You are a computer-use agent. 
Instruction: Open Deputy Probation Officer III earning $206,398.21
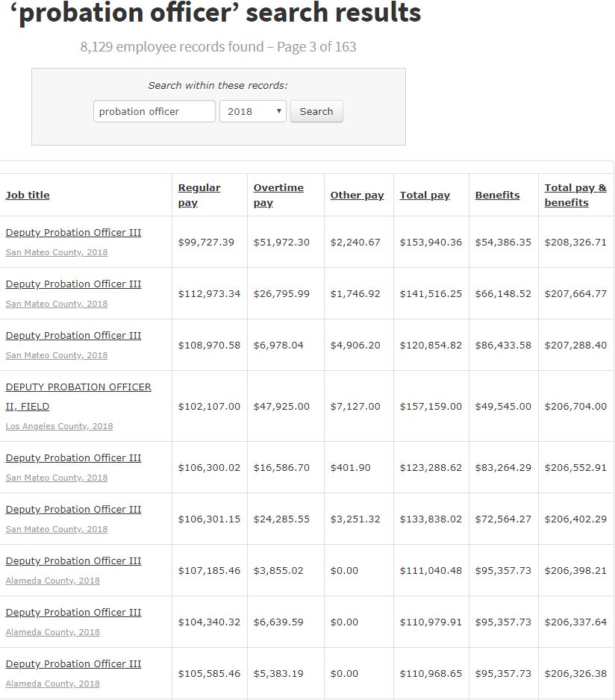click(73, 560)
